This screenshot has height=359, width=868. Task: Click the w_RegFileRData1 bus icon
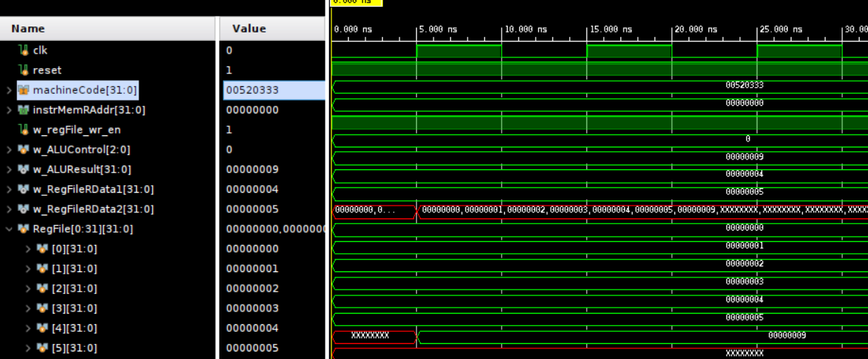coord(23,189)
